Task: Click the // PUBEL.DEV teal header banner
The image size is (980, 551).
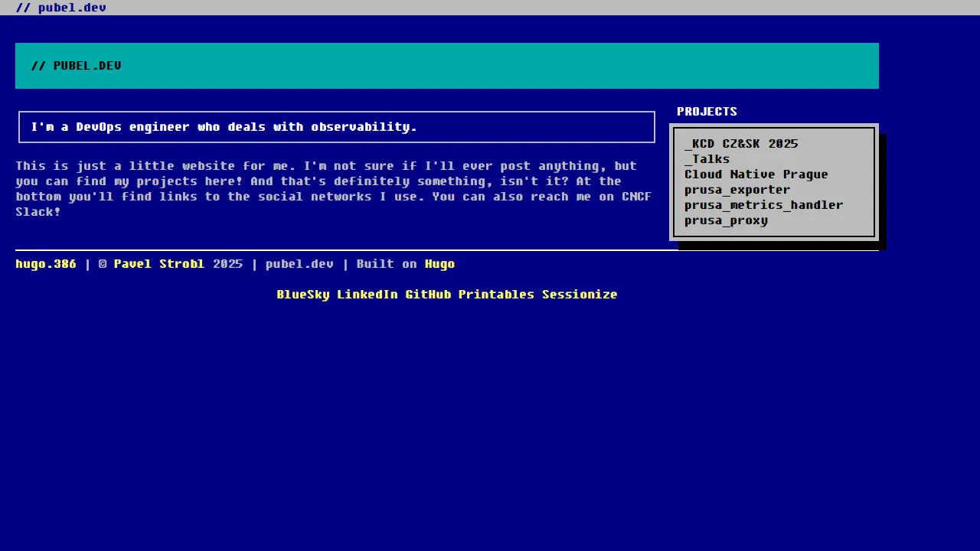Action: 447,66
